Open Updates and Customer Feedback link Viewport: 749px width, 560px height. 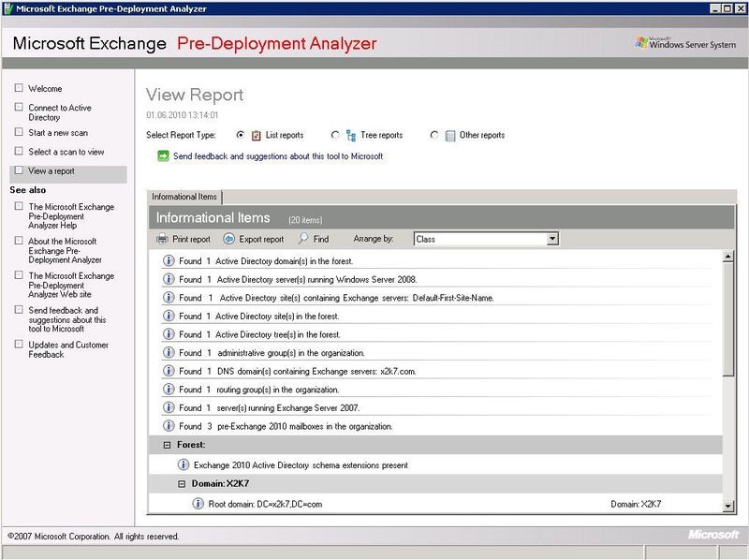68,349
